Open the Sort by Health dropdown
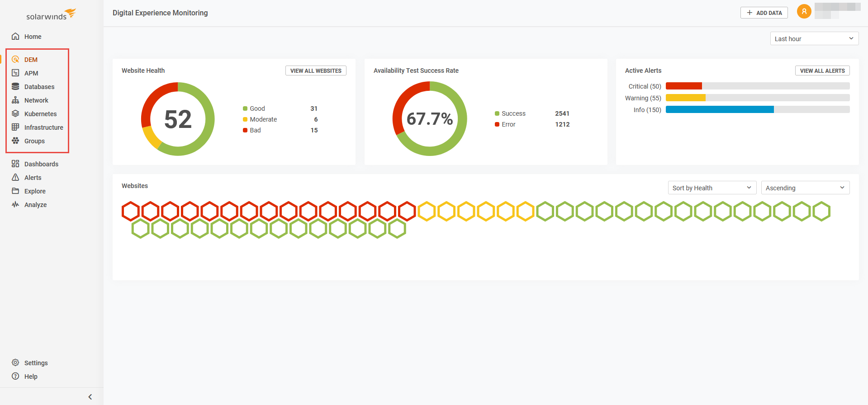This screenshot has height=405, width=868. point(711,188)
